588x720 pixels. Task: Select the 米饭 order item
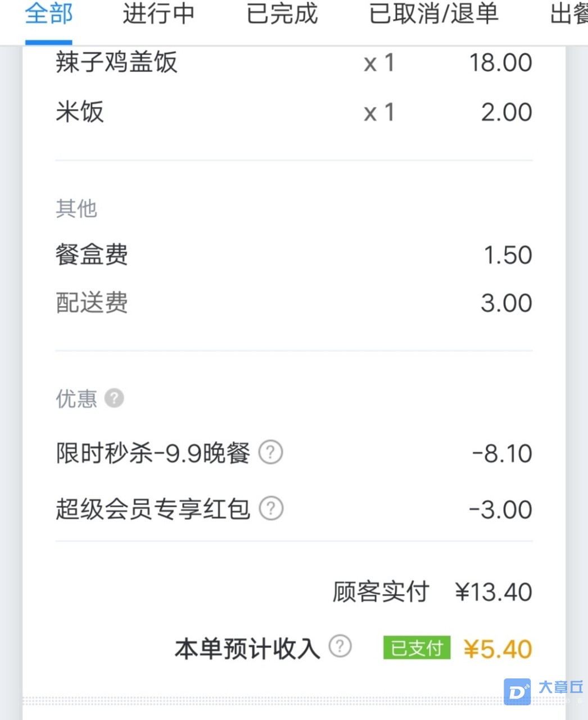294,111
